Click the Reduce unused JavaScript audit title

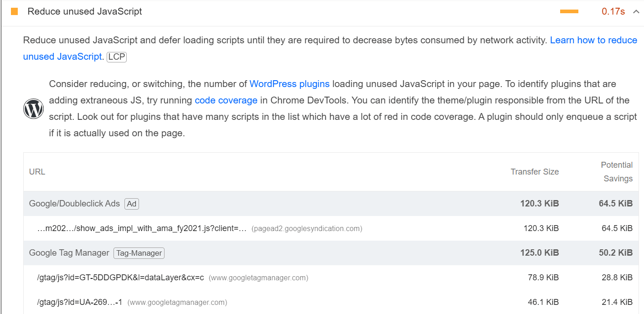85,11
